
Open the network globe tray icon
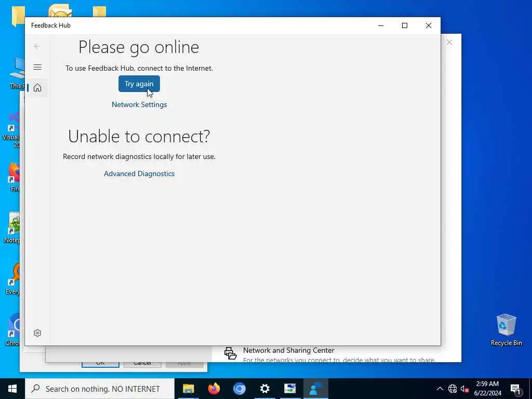pyautogui.click(x=453, y=389)
